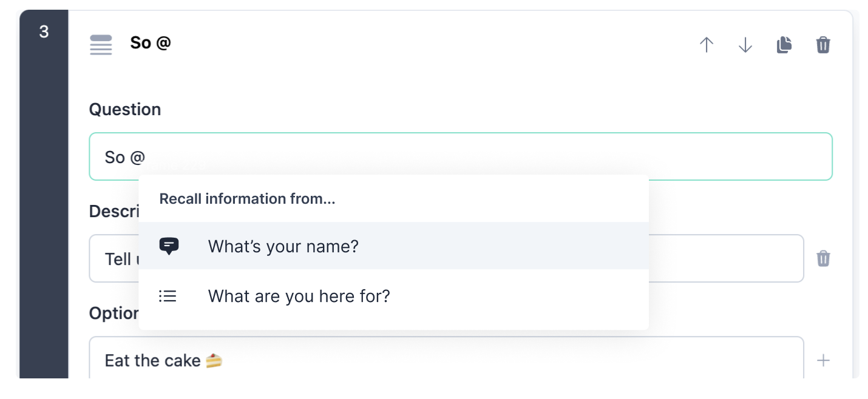Focus the Question text field
The width and height of the screenshot is (868, 399).
pos(461,156)
